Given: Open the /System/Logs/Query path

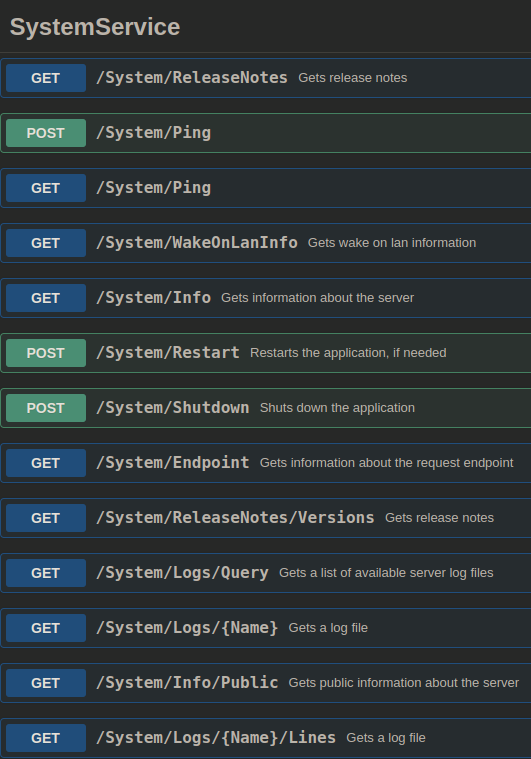Looking at the screenshot, I should point(182,573).
